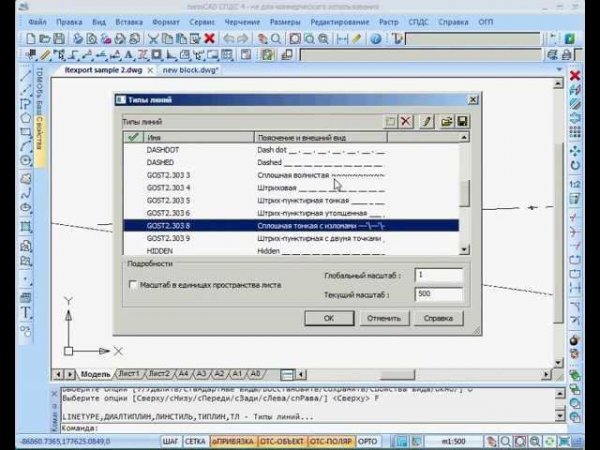The height and width of the screenshot is (450, 600).
Task: Switch to the Лист1 layout tab
Action: coord(129,374)
